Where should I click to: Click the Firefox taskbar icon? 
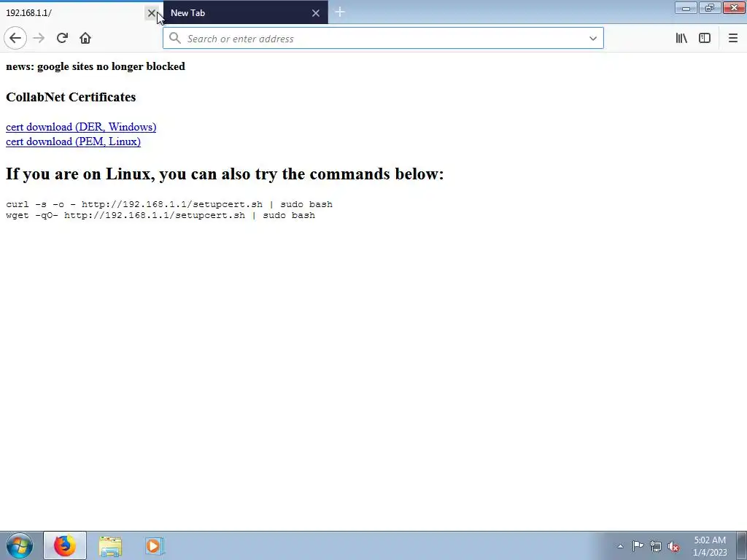coord(65,545)
